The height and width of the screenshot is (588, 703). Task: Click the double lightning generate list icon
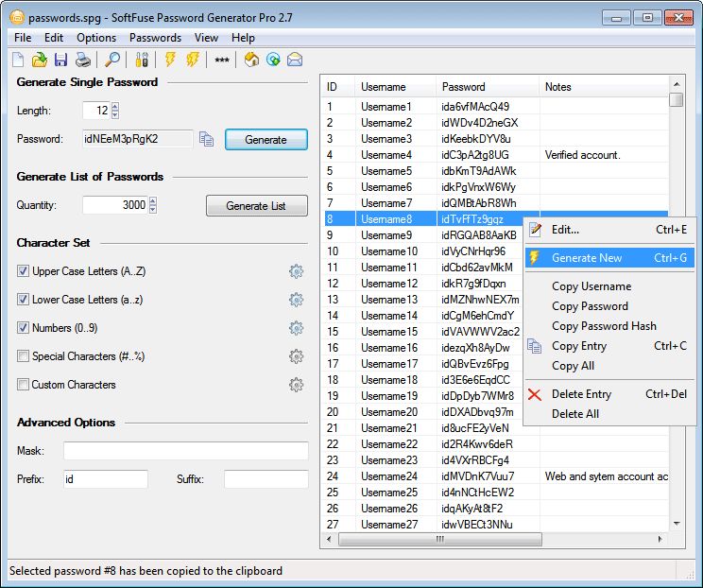coord(193,60)
